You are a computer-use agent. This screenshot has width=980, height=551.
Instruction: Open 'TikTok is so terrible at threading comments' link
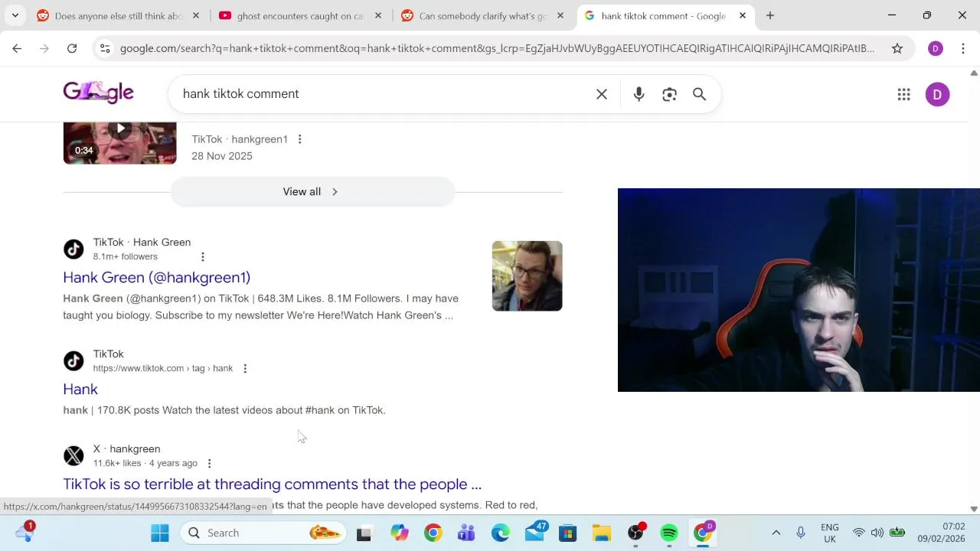tap(272, 484)
